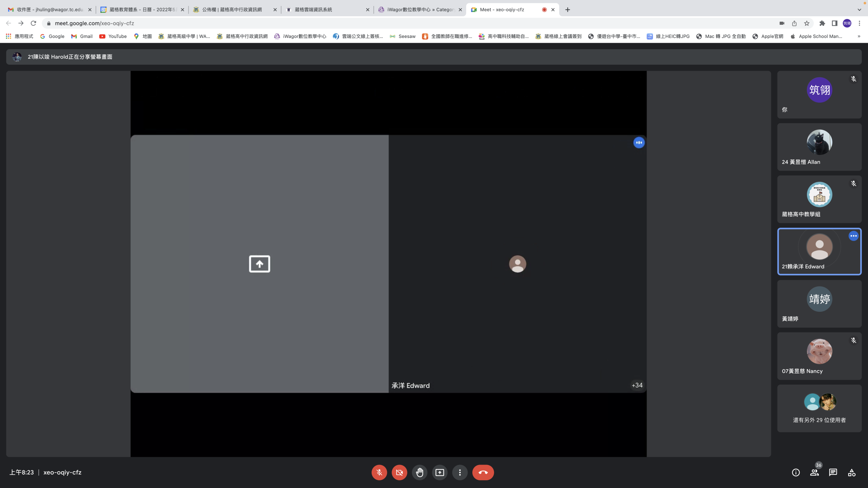868x488 pixels.
Task: Select the 21賴承洋 Edward participant tile
Action: coord(819,251)
